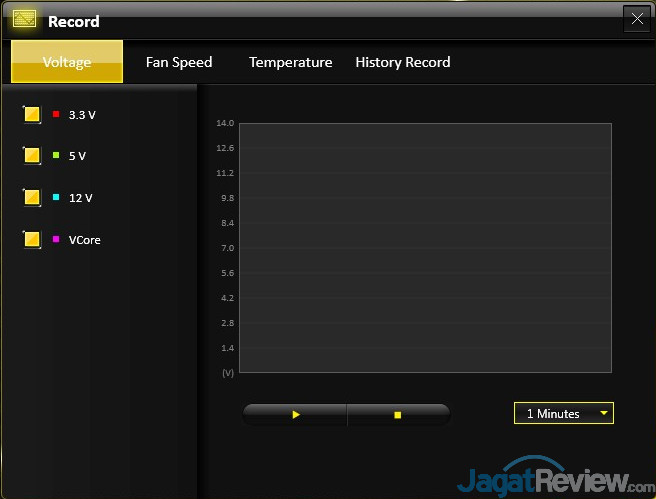Toggle the 5 V checkbox
Image resolution: width=656 pixels, height=499 pixels.
[x=32, y=156]
